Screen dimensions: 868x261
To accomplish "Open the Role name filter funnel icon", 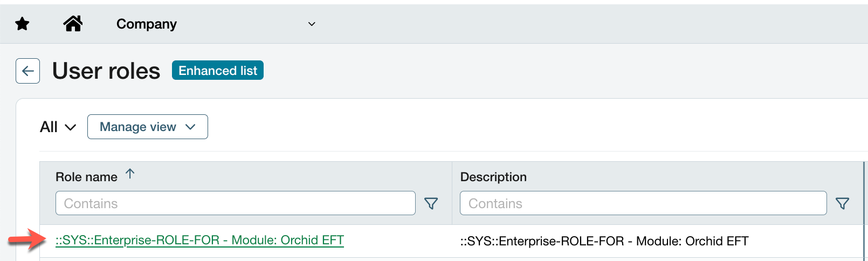I will [431, 203].
